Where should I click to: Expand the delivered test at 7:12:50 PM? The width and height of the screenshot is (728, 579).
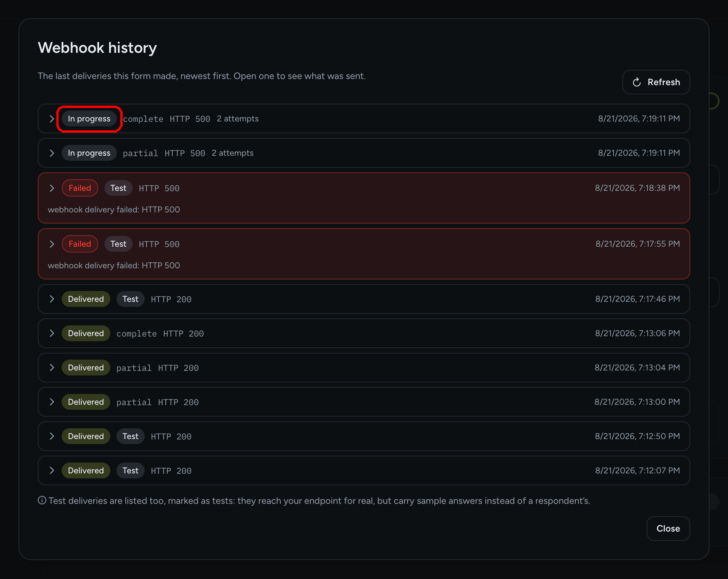click(52, 436)
